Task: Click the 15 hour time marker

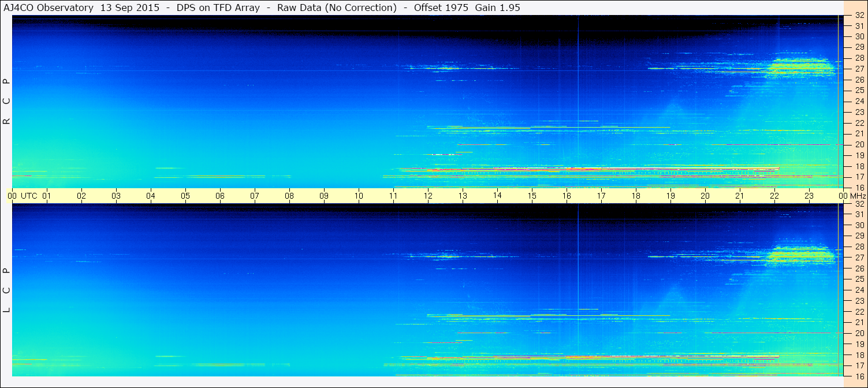Action: click(532, 196)
